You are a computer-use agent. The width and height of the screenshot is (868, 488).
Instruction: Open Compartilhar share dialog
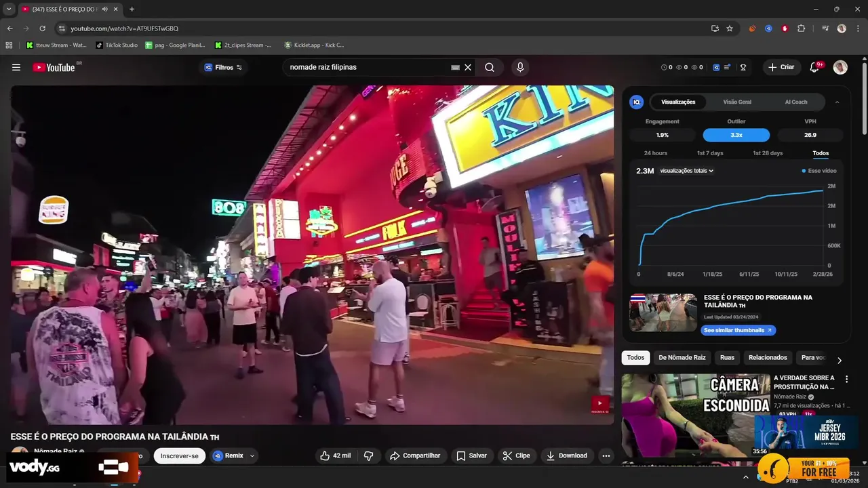tap(415, 455)
